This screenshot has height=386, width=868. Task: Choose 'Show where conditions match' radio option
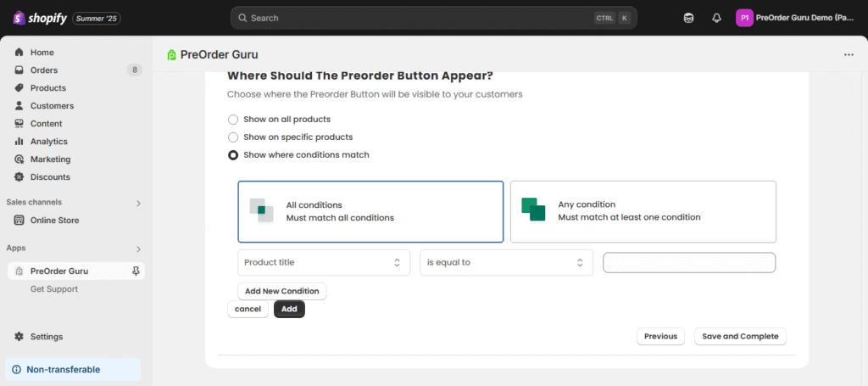pos(233,155)
